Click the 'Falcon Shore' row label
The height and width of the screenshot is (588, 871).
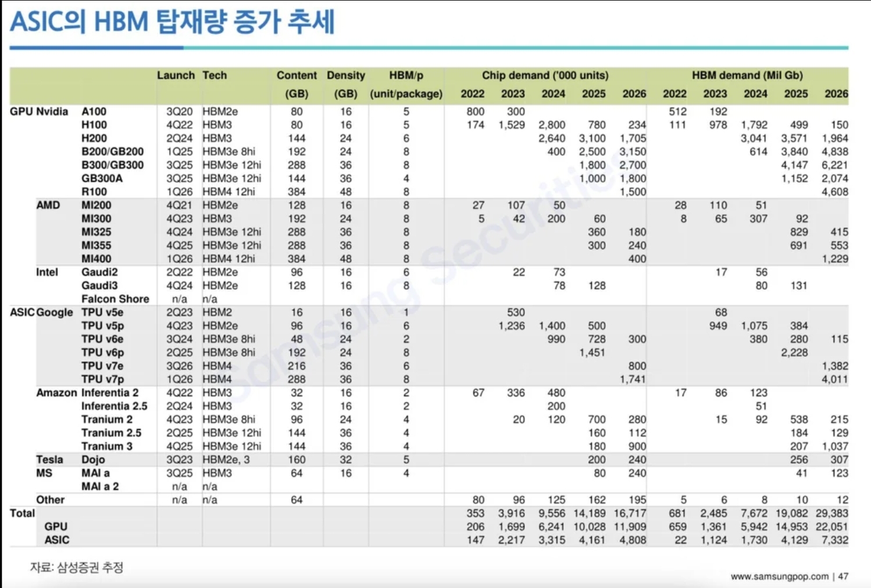[x=115, y=299]
